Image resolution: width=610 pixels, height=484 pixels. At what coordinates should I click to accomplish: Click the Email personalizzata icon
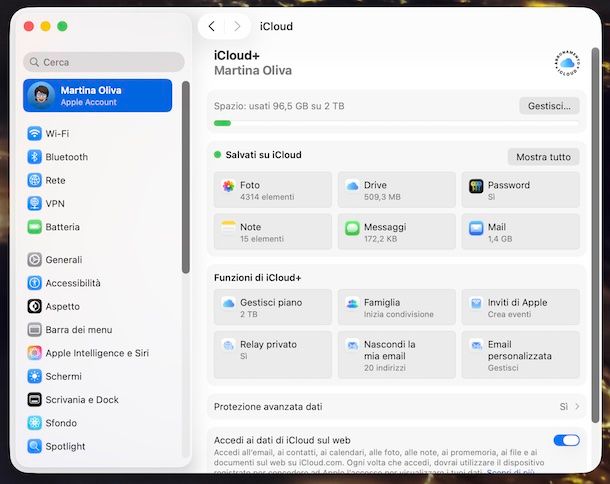pyautogui.click(x=476, y=345)
